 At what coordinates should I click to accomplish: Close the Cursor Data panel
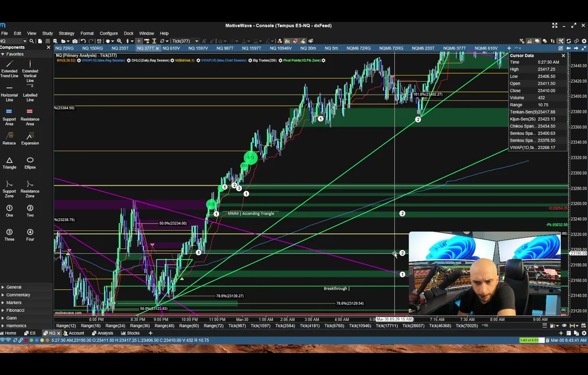coord(563,56)
